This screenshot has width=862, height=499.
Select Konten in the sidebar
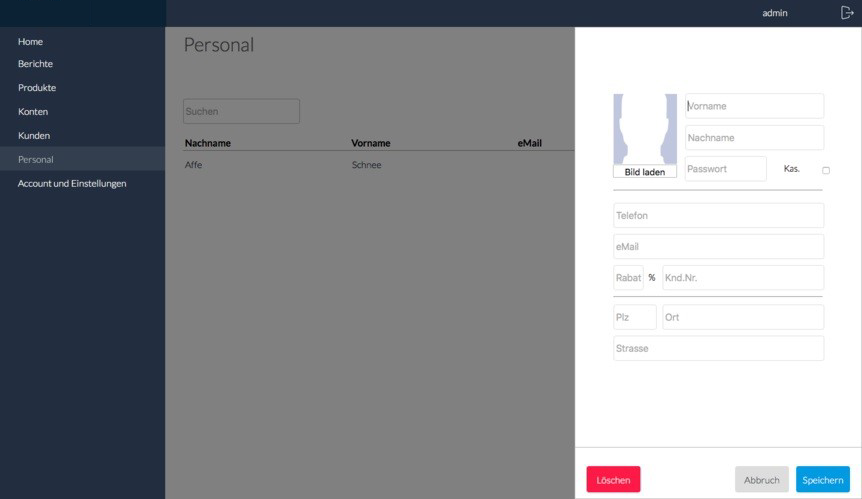(33, 112)
